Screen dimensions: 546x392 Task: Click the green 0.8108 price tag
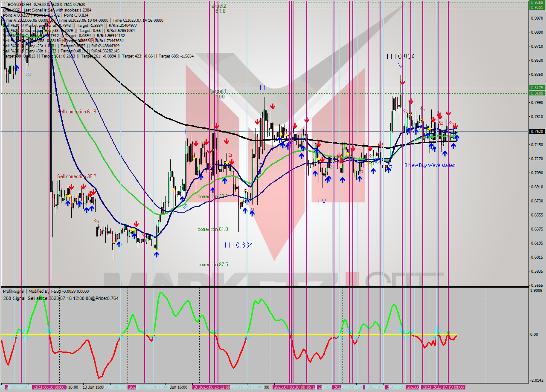click(x=537, y=92)
